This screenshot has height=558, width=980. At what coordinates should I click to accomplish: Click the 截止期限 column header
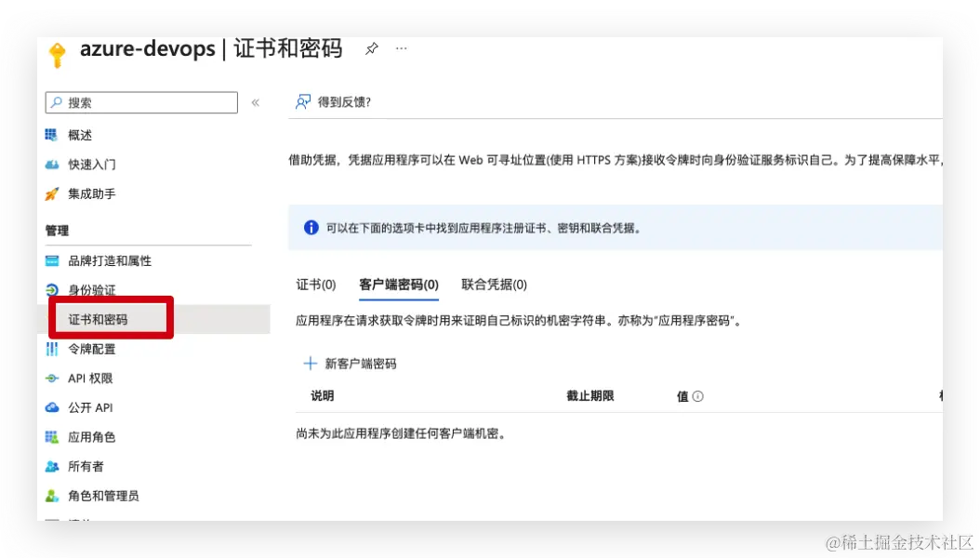[590, 395]
